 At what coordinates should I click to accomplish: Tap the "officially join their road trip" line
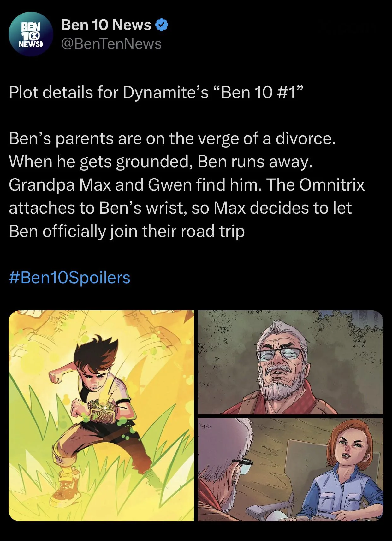(127, 231)
